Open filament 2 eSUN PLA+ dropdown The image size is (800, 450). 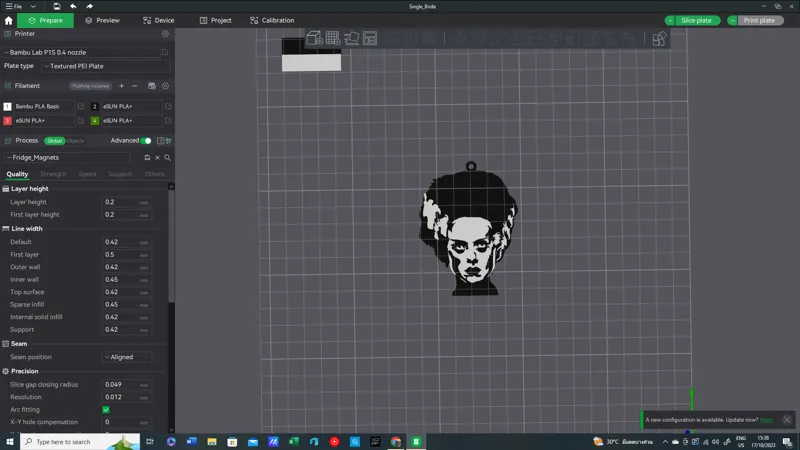(132, 106)
